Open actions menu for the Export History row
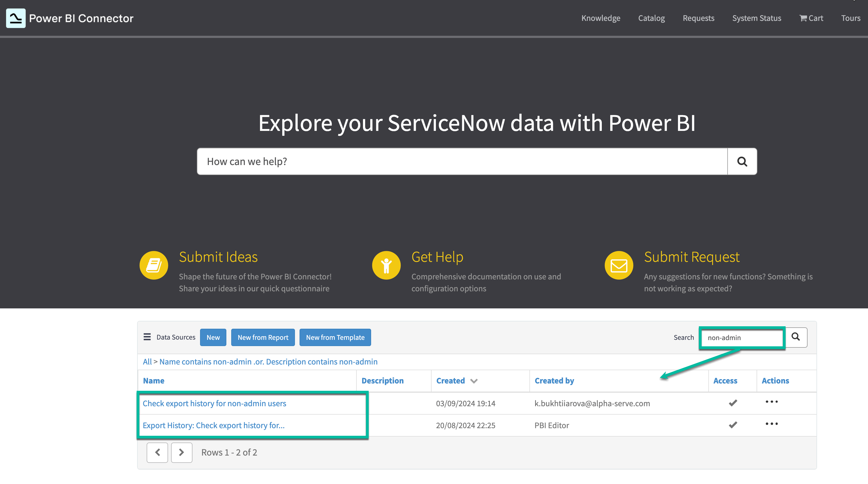The height and width of the screenshot is (484, 868). pos(771,424)
